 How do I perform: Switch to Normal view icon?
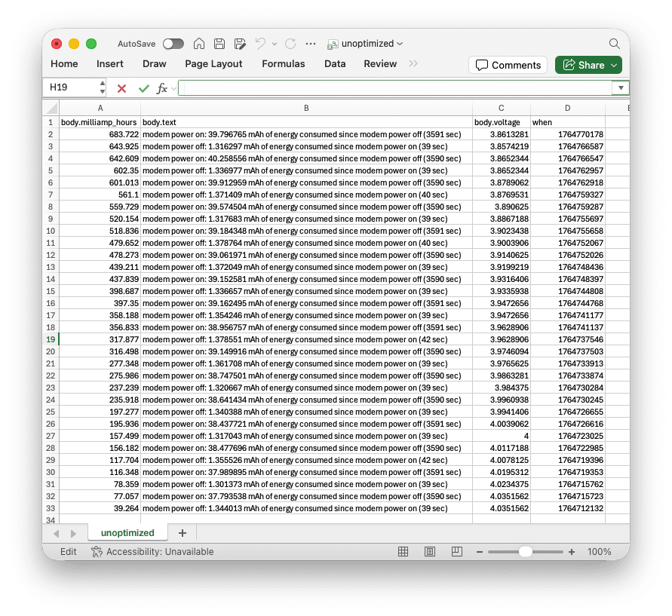coord(403,552)
